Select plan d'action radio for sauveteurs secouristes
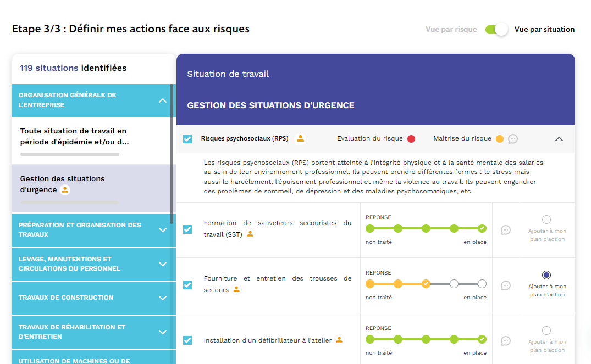The image size is (591, 364). point(546,220)
